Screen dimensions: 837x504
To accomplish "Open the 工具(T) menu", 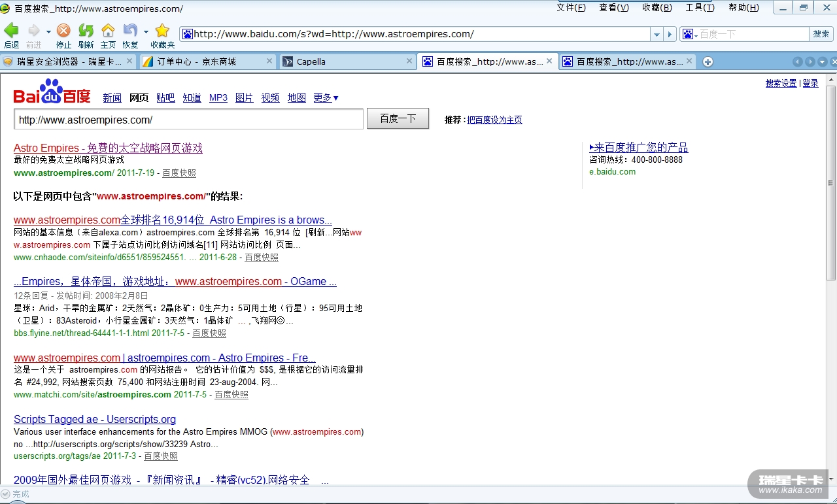I will pyautogui.click(x=700, y=8).
